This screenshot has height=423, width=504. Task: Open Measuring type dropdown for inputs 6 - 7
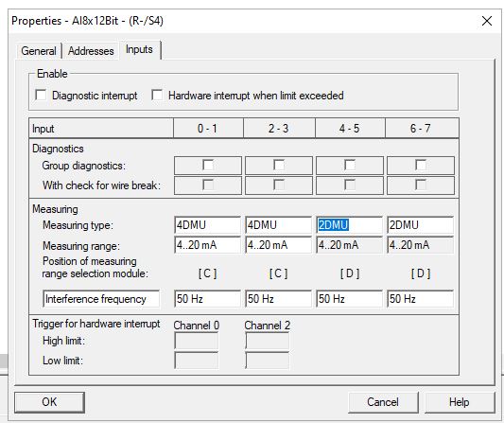[421, 225]
